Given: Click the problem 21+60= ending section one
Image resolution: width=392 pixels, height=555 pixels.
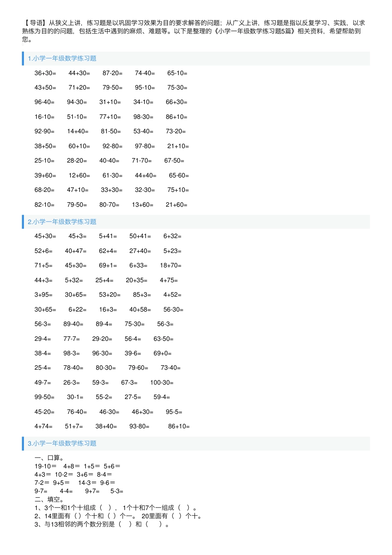Looking at the screenshot, I should [177, 205].
